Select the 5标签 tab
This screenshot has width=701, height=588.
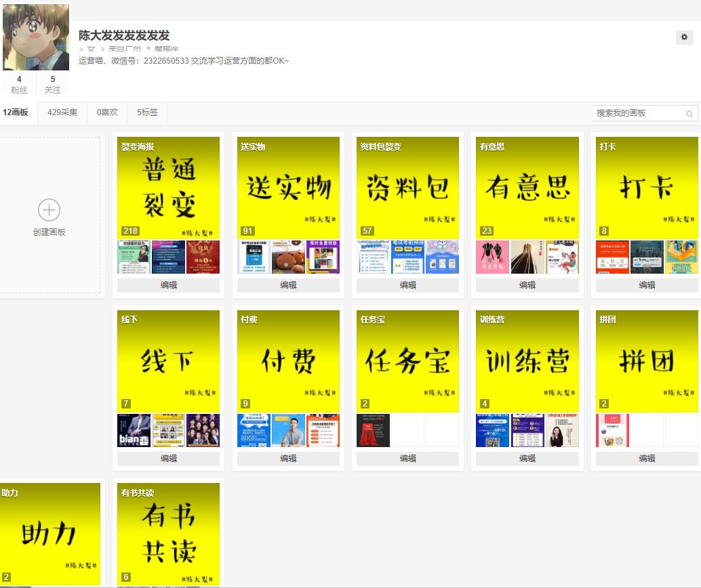[147, 112]
